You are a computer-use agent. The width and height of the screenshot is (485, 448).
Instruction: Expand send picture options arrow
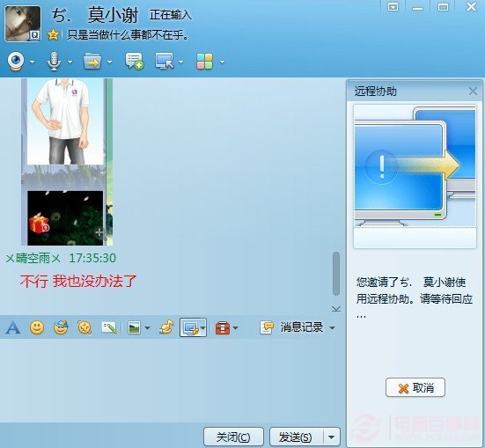pos(147,328)
